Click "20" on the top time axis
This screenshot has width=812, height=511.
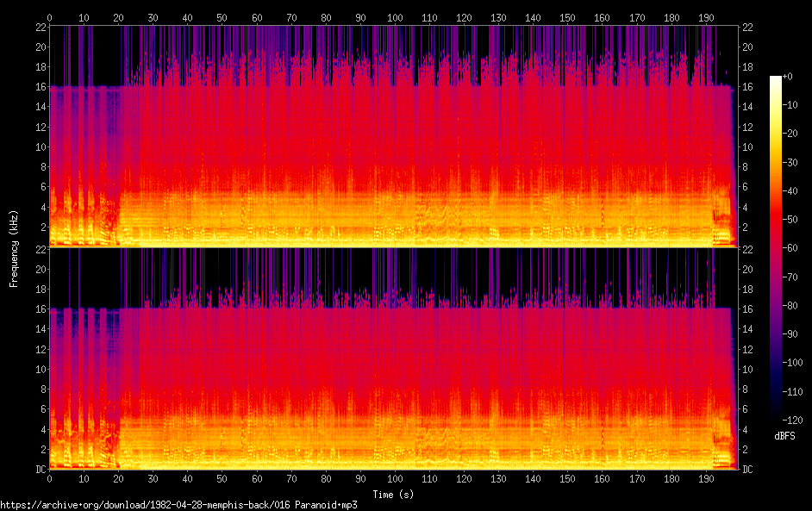(x=118, y=17)
